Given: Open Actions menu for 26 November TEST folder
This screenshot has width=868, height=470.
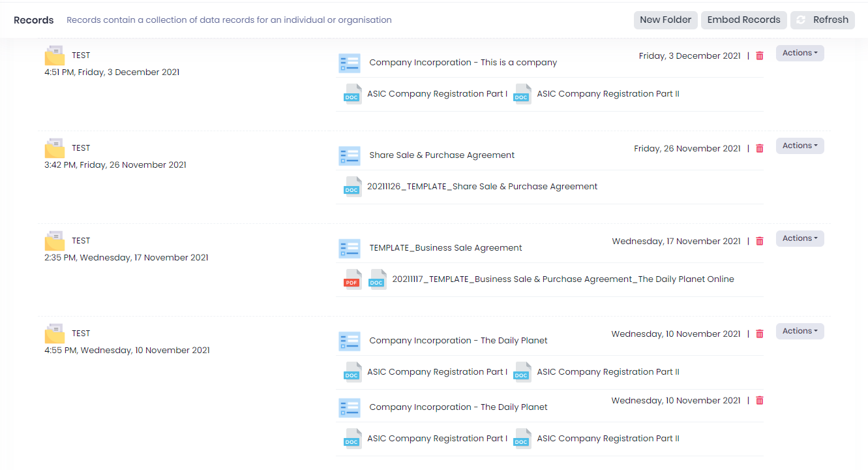Looking at the screenshot, I should point(800,146).
